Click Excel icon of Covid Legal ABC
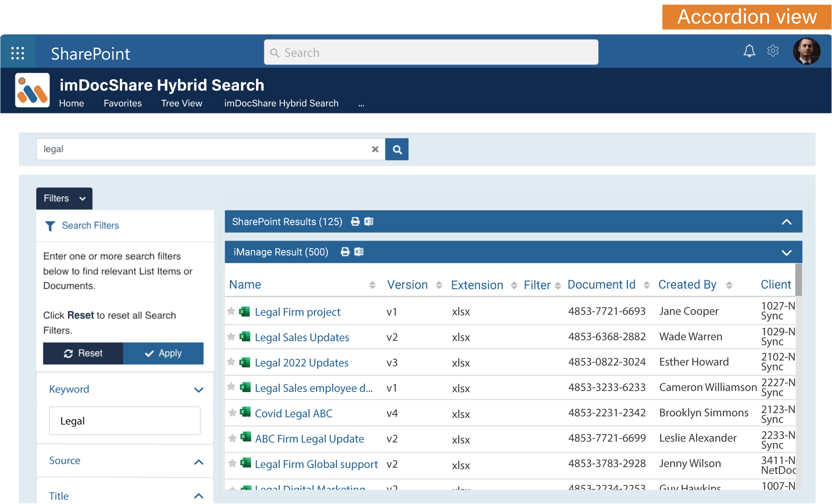The height and width of the screenshot is (504, 832). 245,412
